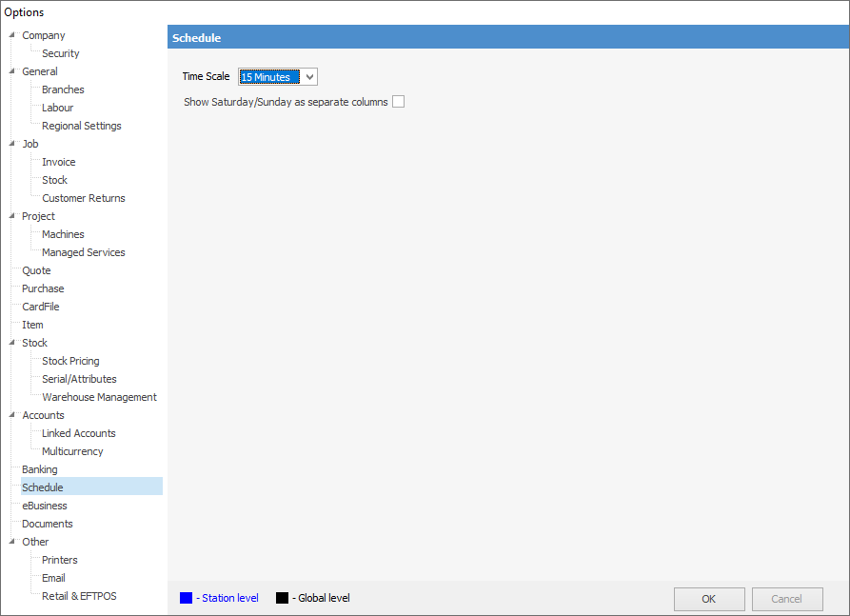The width and height of the screenshot is (850, 616).
Task: Collapse the General tree section
Action: tap(10, 70)
